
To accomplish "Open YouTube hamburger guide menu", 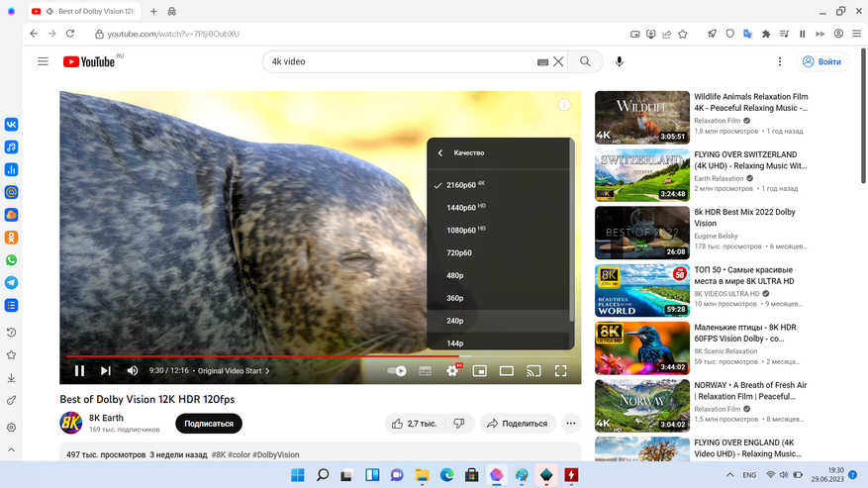I will [x=43, y=61].
